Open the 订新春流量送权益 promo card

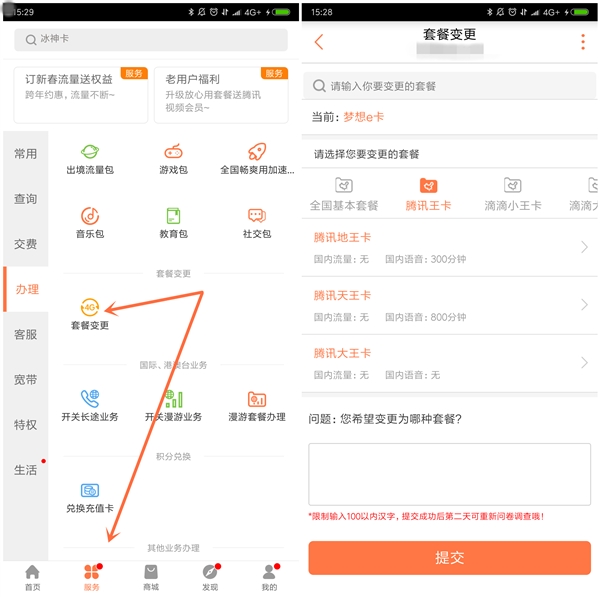coord(81,95)
